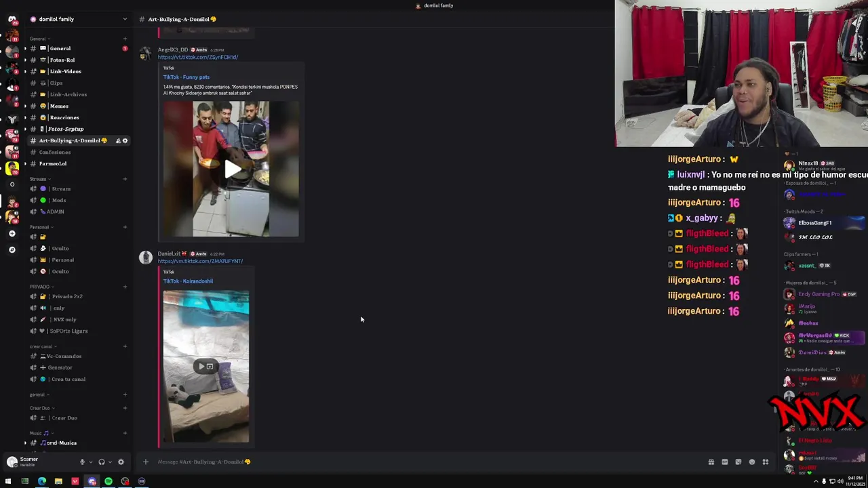Create channel in General category plus
This screenshot has width=868, height=488.
click(125, 39)
